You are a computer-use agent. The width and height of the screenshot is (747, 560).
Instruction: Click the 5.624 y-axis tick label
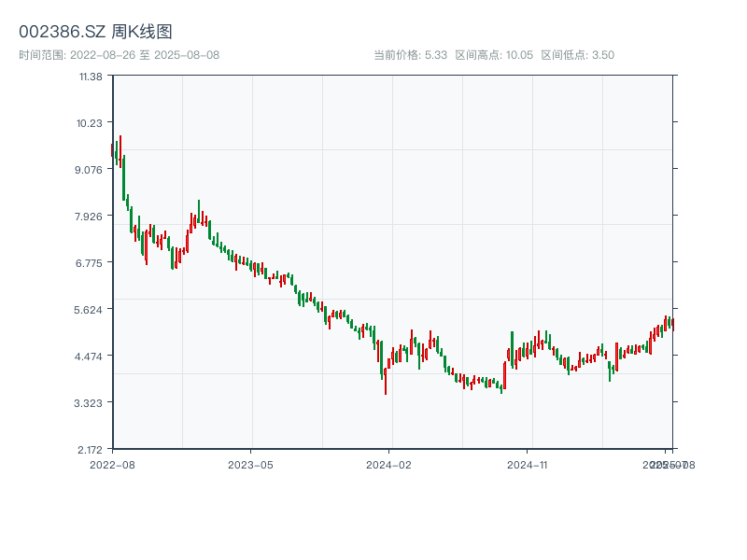90,309
